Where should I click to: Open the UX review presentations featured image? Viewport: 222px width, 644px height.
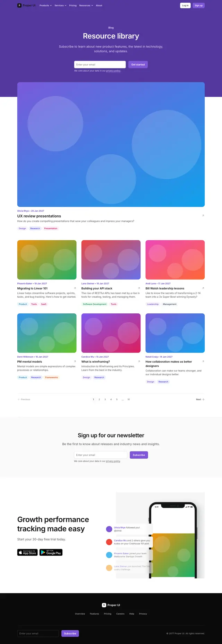pyautogui.click(x=111, y=144)
